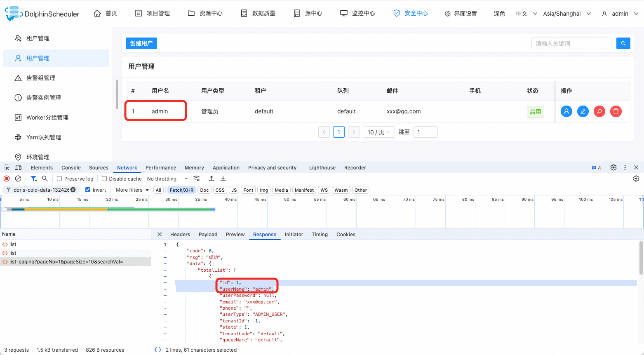The height and width of the screenshot is (355, 644).
Task: Select the Img filter chip
Action: 264,190
